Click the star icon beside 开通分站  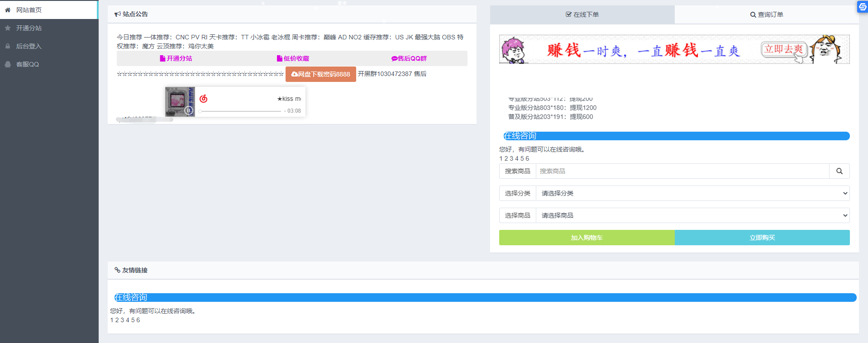pyautogui.click(x=8, y=28)
